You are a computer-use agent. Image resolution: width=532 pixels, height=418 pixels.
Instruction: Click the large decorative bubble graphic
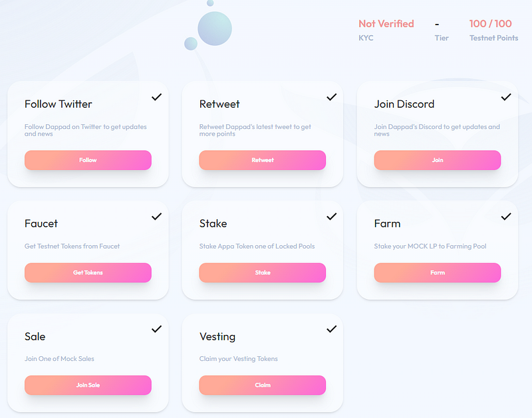coord(215,29)
